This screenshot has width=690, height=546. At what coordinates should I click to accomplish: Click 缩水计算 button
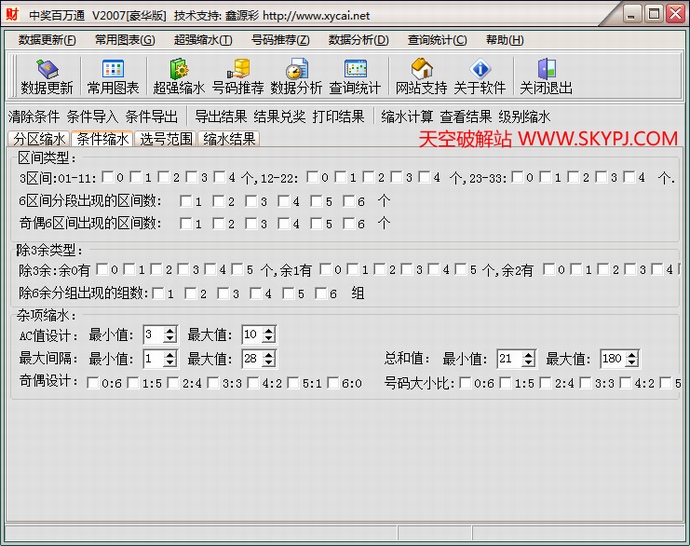point(407,116)
